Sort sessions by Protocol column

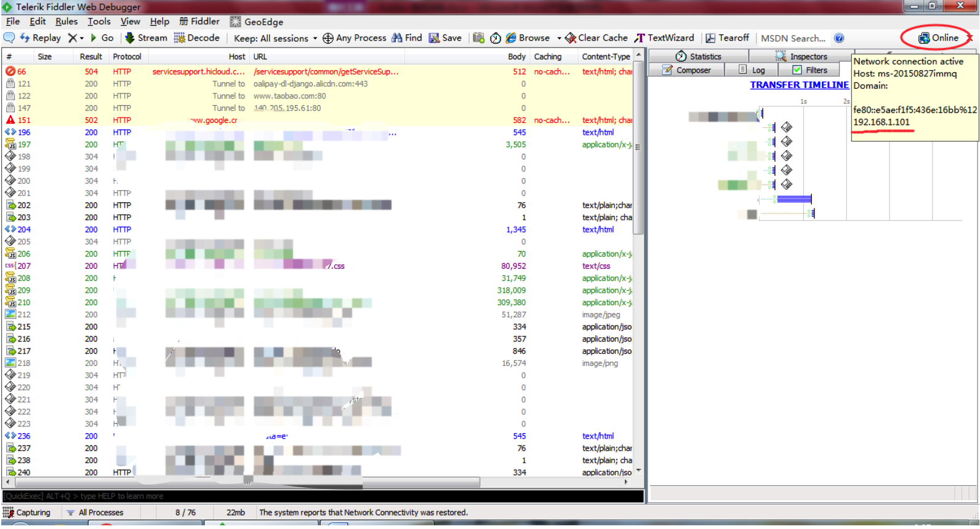pyautogui.click(x=127, y=57)
